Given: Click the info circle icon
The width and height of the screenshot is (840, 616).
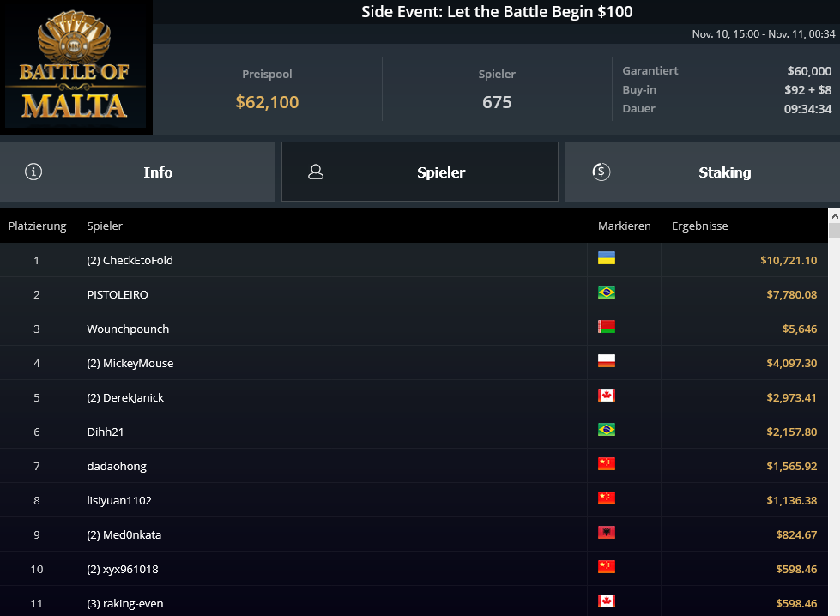Looking at the screenshot, I should tap(33, 172).
